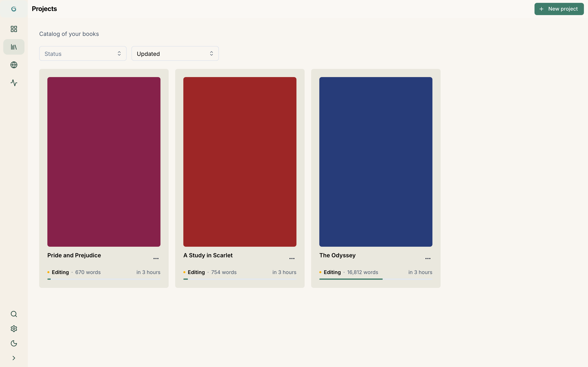Expand the sidebar with the chevron arrow
The width and height of the screenshot is (588, 367).
[x=14, y=358]
